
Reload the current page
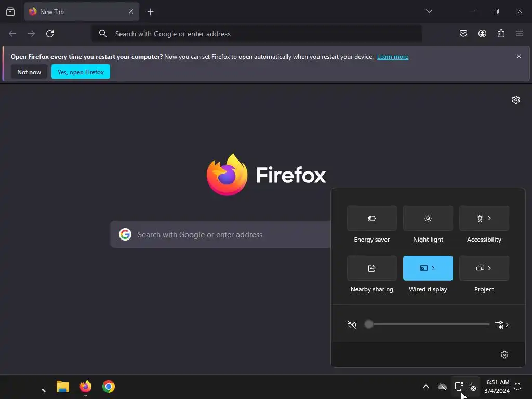click(50, 34)
